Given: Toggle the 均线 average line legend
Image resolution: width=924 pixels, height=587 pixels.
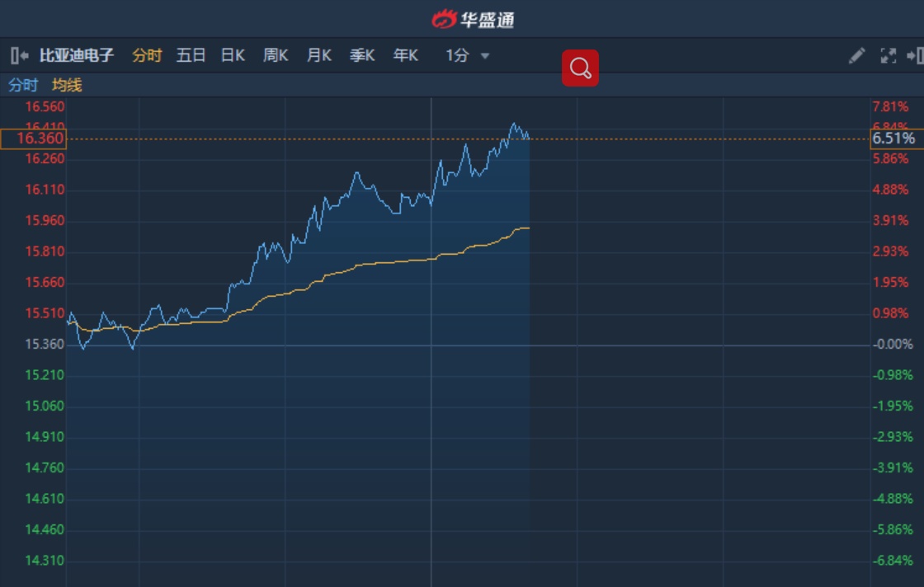Looking at the screenshot, I should coord(67,85).
